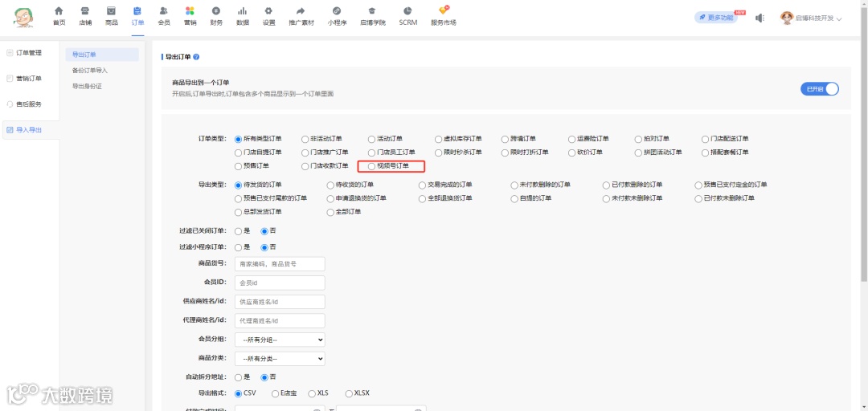This screenshot has height=411, width=868.
Task: Select XLS export format
Action: click(x=312, y=393)
